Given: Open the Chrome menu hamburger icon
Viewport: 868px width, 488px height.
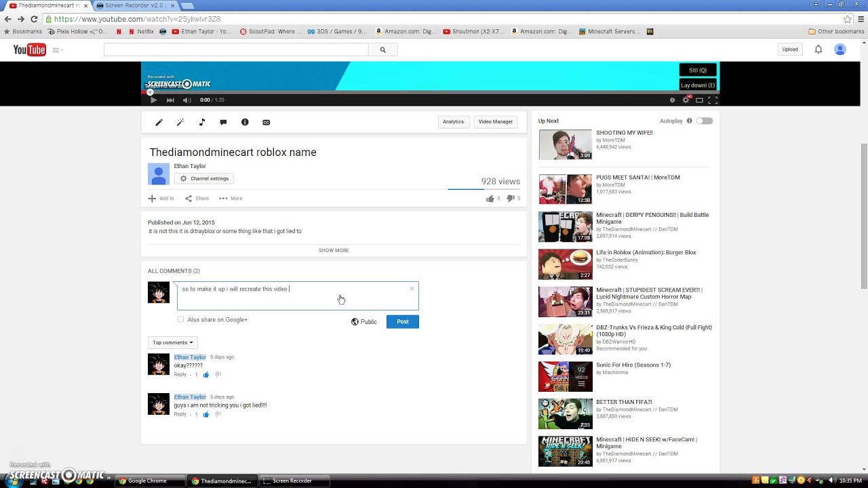Looking at the screenshot, I should click(x=861, y=19).
